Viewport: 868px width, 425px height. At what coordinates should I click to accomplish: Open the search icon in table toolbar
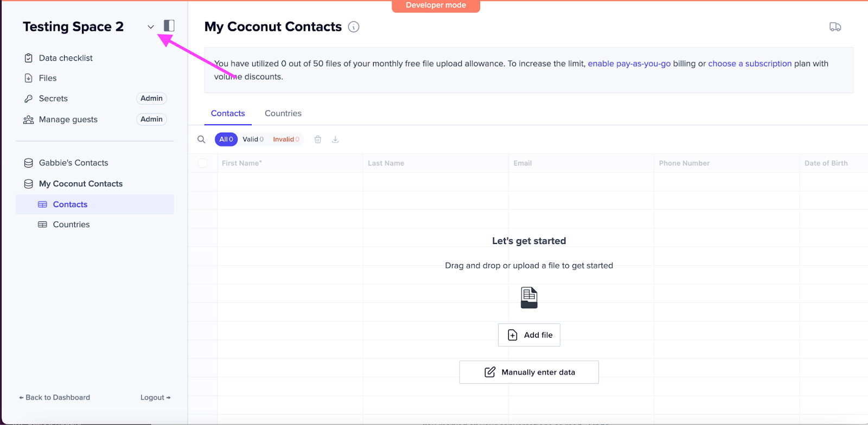point(201,139)
